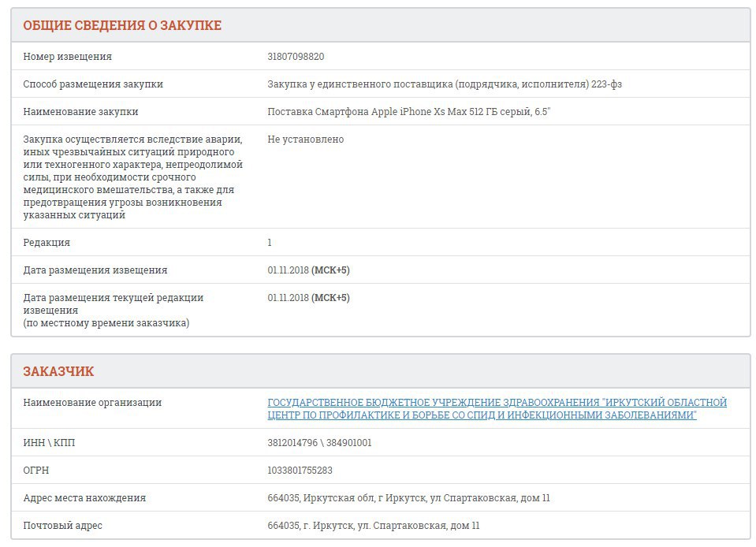The image size is (756, 547).
Task: Click the 'Не установлено' value
Action: [306, 139]
